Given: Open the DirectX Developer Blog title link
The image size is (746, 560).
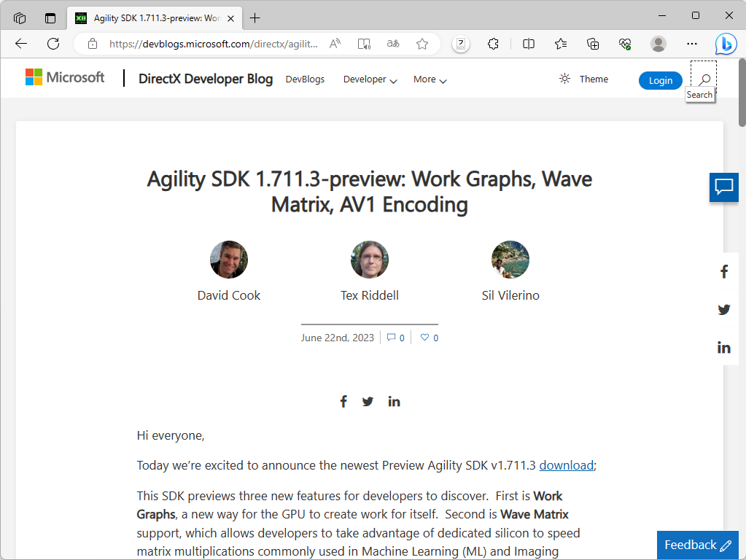Looking at the screenshot, I should pos(206,79).
